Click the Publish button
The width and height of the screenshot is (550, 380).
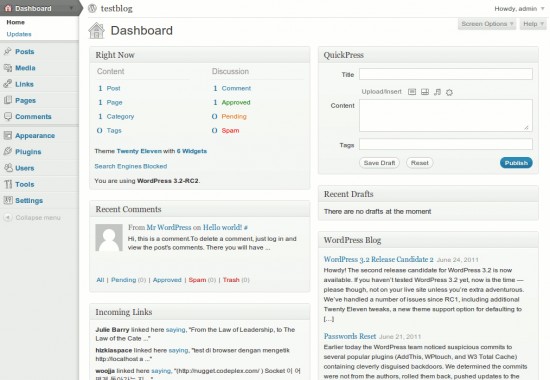click(x=516, y=163)
